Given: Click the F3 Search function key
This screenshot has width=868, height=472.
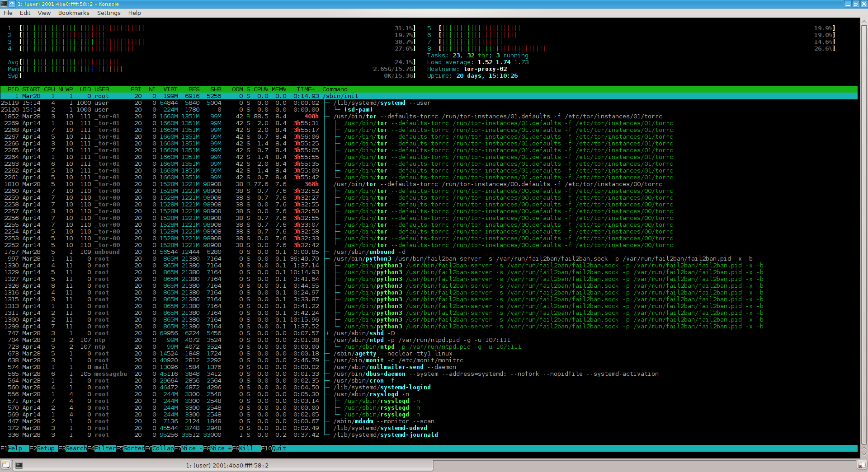Looking at the screenshot, I should coord(72,448).
